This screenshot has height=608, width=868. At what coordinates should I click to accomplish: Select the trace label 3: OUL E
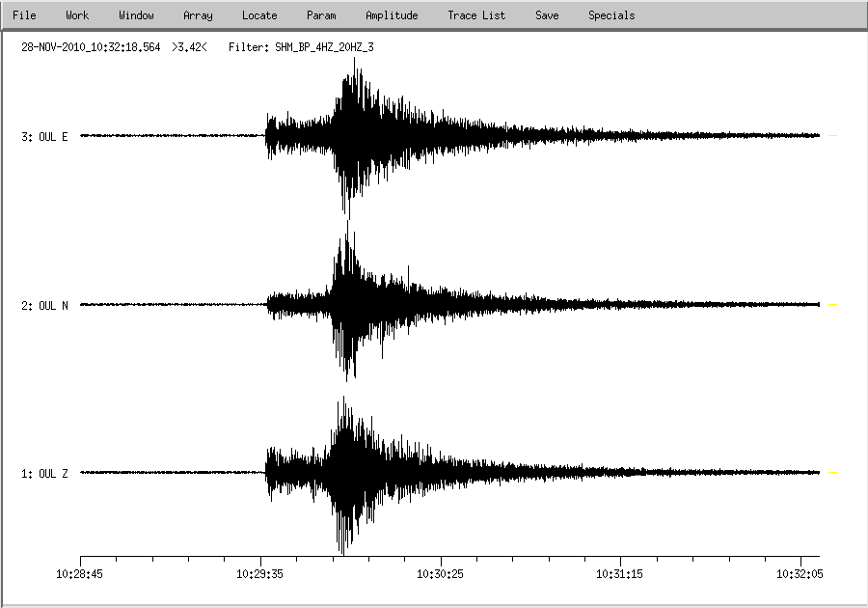click(44, 137)
